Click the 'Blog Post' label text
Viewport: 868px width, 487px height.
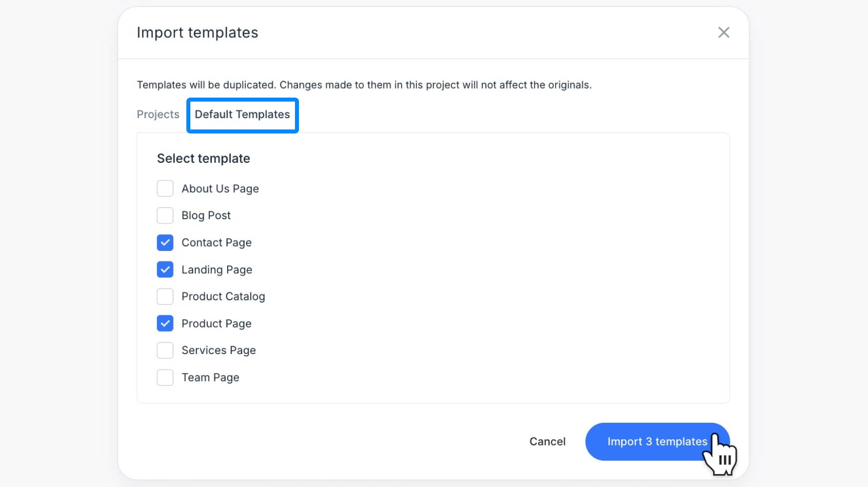[206, 216]
